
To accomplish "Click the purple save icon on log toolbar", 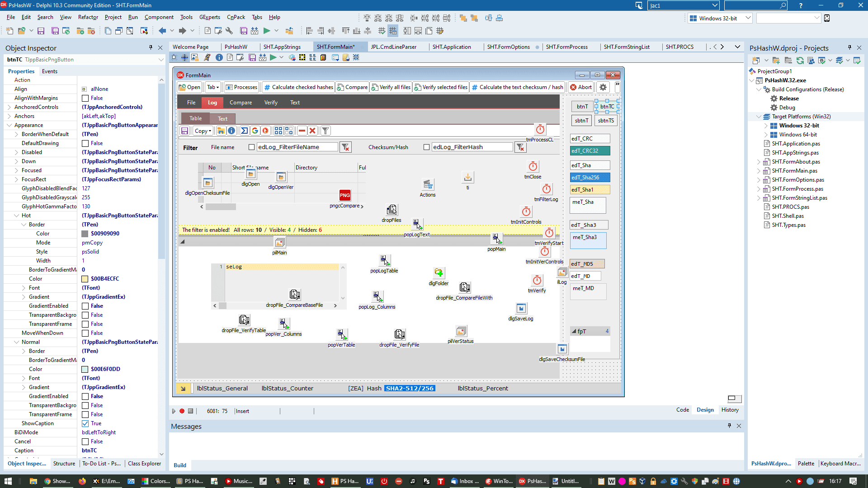I will (x=184, y=131).
